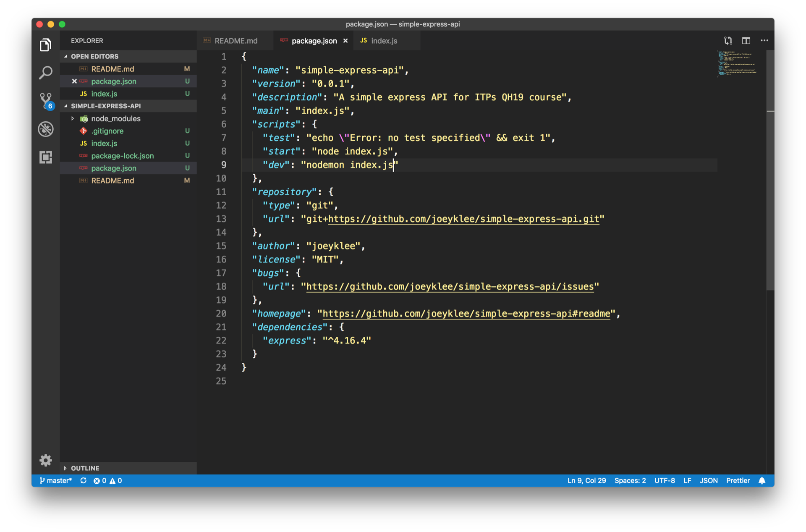The height and width of the screenshot is (532, 806).
Task: Click the Manage gear icon
Action: 45,460
